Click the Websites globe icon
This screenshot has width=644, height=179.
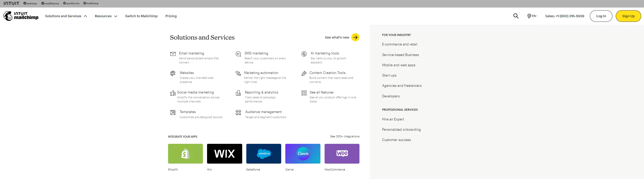(173, 73)
